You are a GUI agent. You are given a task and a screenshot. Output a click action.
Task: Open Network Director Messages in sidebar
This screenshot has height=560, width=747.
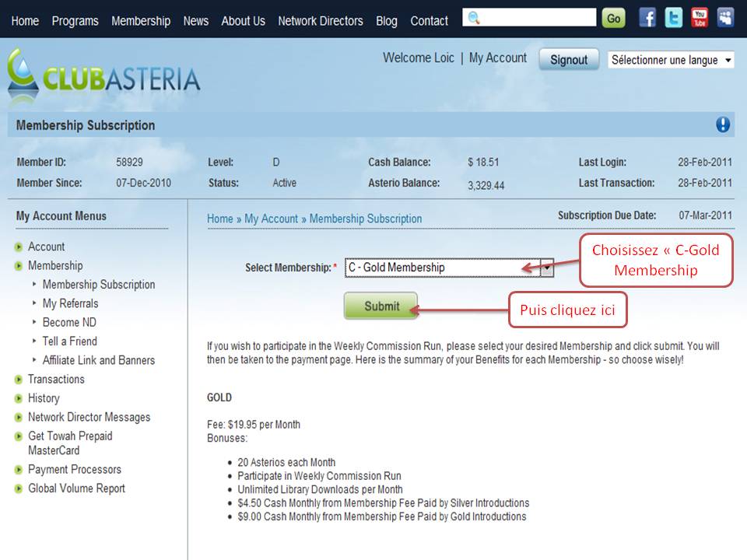point(89,418)
